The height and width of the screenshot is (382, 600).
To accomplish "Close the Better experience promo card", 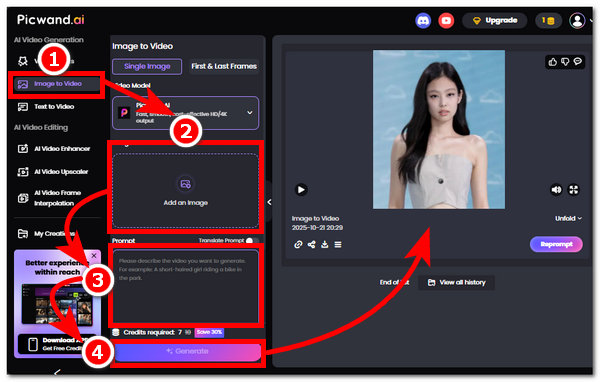I will coord(94,255).
